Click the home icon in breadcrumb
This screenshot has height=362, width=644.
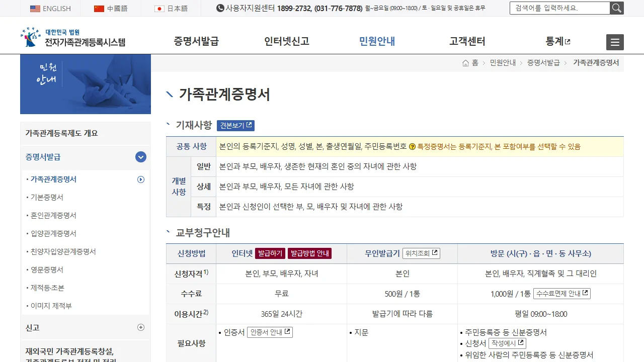[x=466, y=63]
